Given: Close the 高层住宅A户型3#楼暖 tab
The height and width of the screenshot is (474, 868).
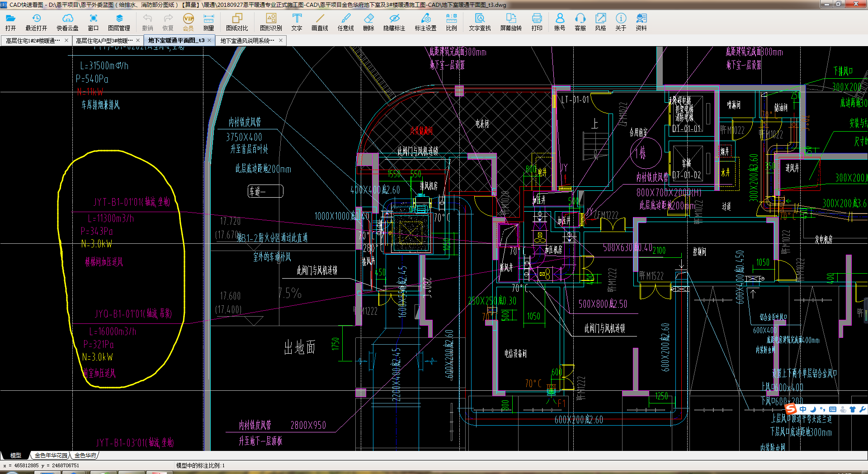Looking at the screenshot, I should tap(138, 40).
